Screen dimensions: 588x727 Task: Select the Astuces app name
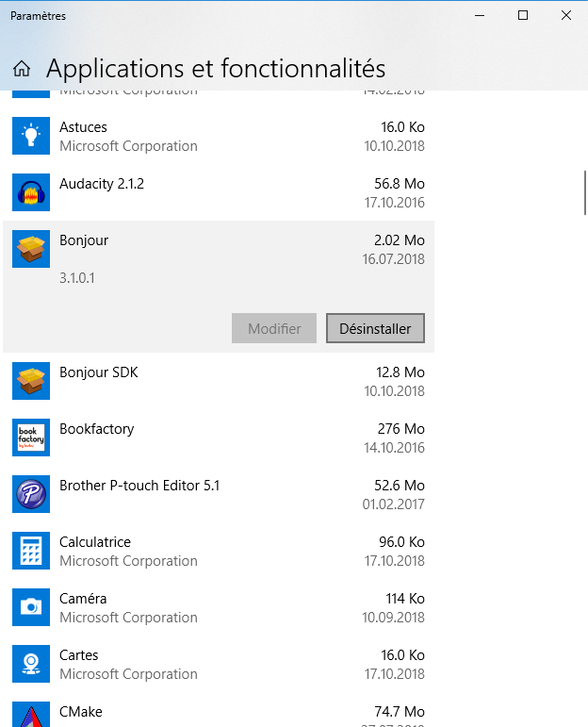(x=84, y=127)
